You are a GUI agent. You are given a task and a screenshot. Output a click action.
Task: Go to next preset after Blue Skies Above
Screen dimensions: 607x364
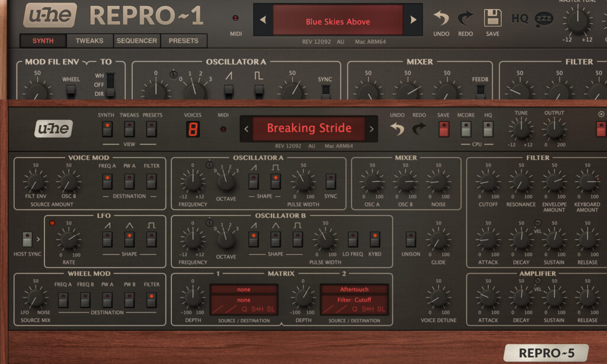[x=413, y=21]
